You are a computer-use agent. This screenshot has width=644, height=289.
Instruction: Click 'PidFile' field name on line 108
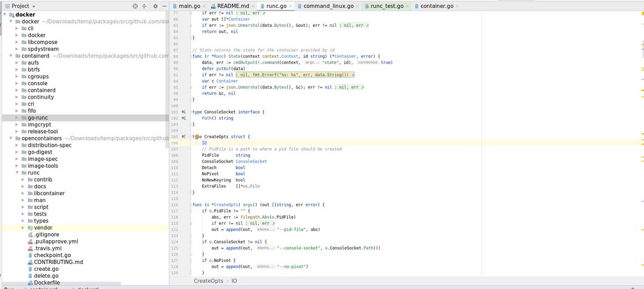pyautogui.click(x=210, y=155)
